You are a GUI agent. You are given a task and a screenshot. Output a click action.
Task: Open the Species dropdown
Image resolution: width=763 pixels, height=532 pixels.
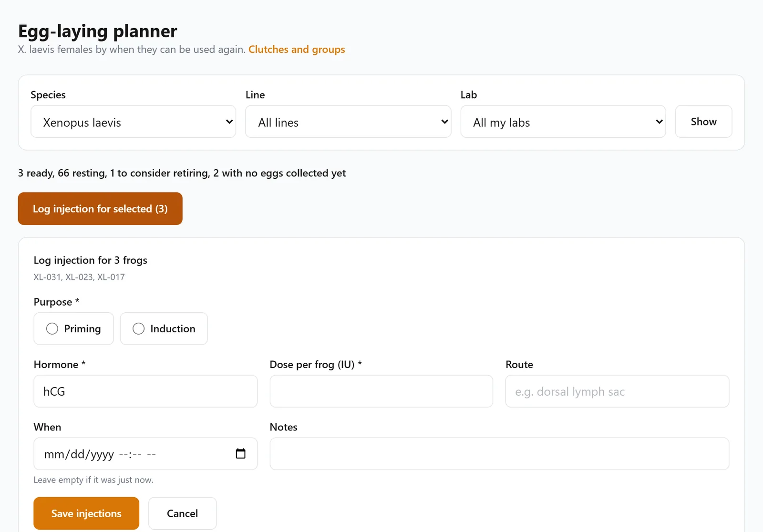tap(133, 122)
